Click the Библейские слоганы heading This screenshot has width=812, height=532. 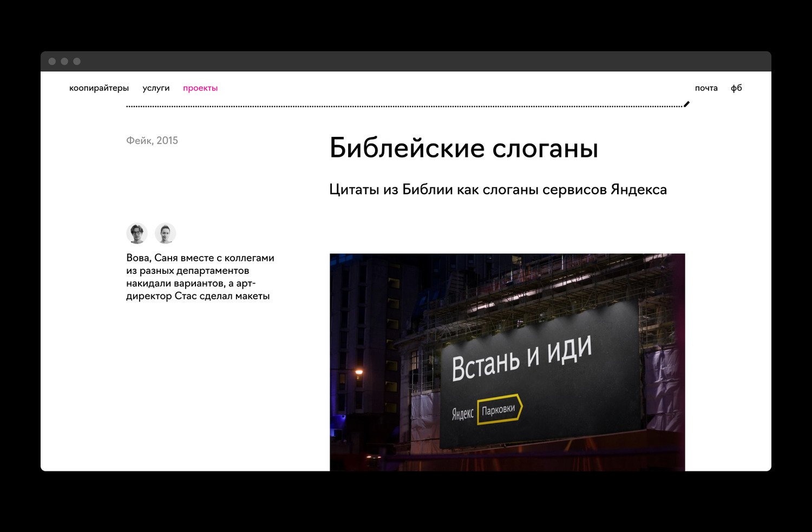[x=463, y=148]
